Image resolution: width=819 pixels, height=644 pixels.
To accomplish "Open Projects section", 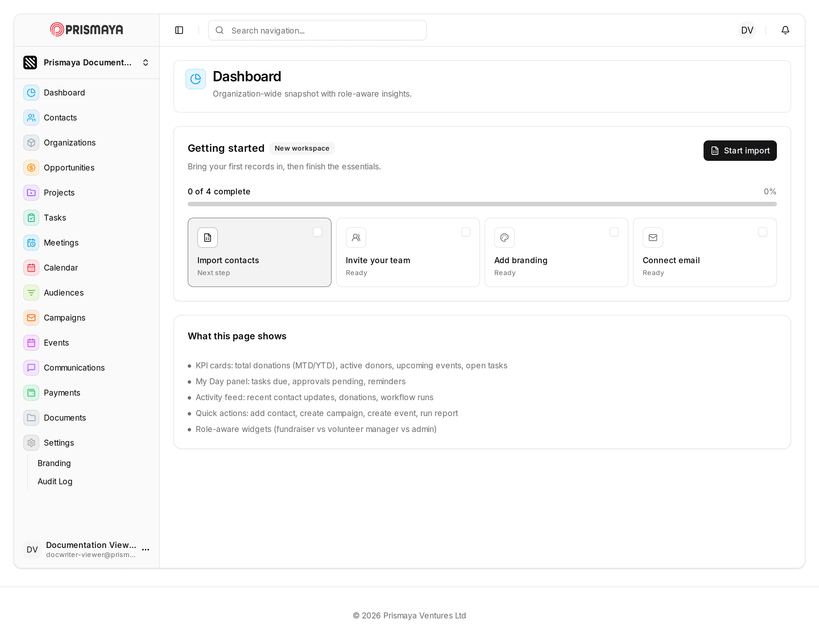I will (x=87, y=193).
